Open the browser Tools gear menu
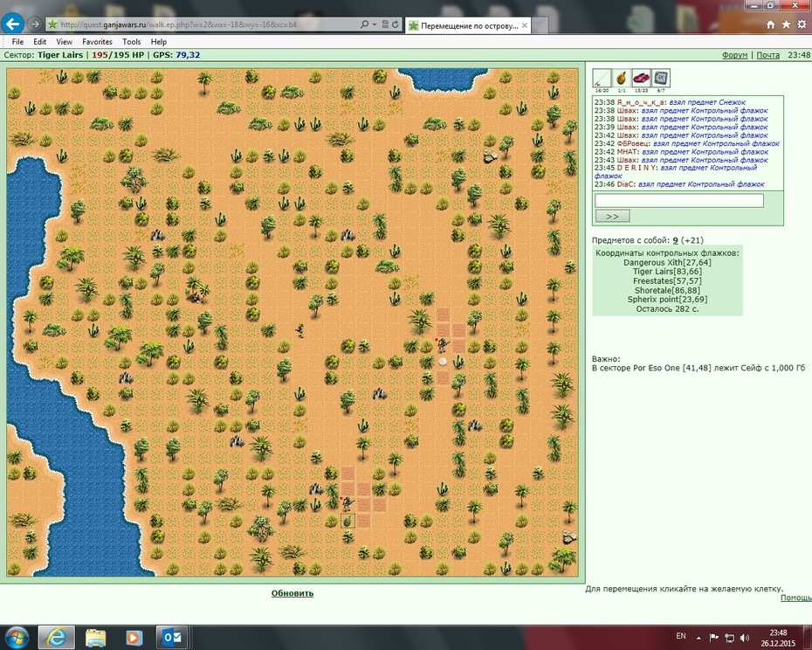 tap(802, 24)
